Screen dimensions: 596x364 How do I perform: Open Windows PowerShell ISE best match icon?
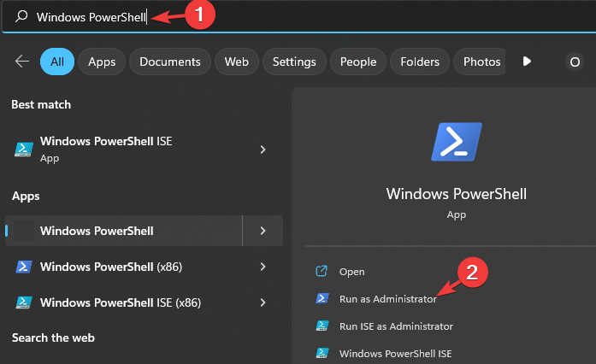pos(24,150)
